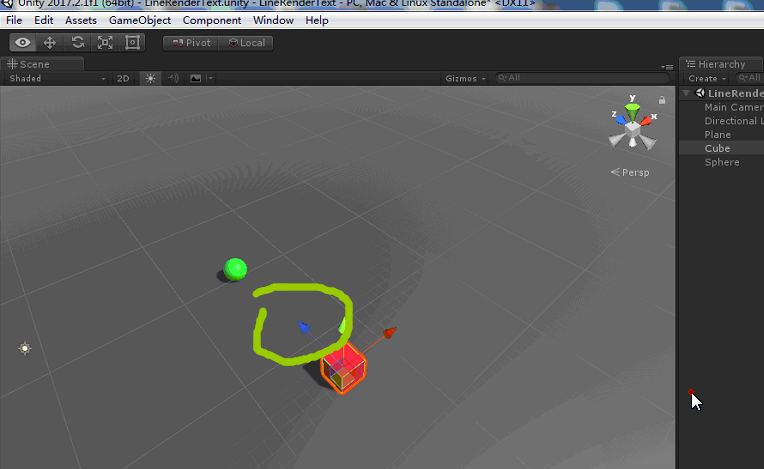Click the green Y move arrow handle

(x=343, y=325)
